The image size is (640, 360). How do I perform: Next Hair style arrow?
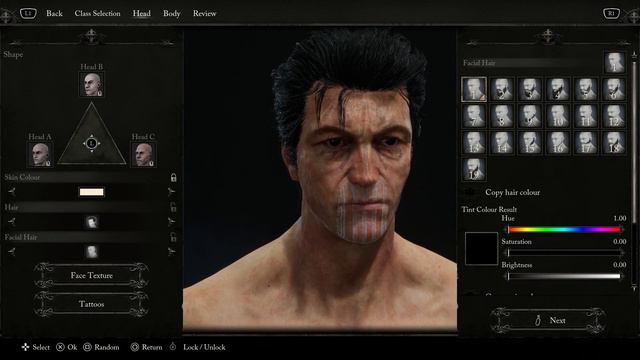click(171, 222)
